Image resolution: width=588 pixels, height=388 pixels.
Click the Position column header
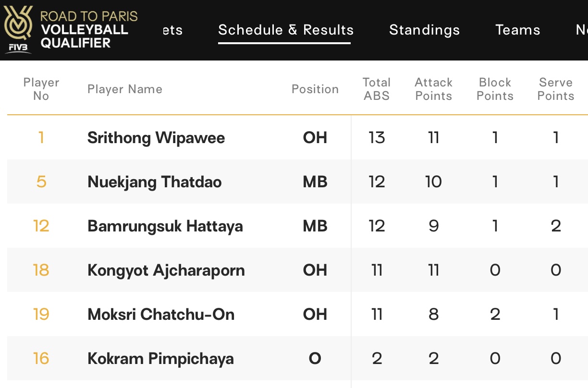click(x=315, y=89)
